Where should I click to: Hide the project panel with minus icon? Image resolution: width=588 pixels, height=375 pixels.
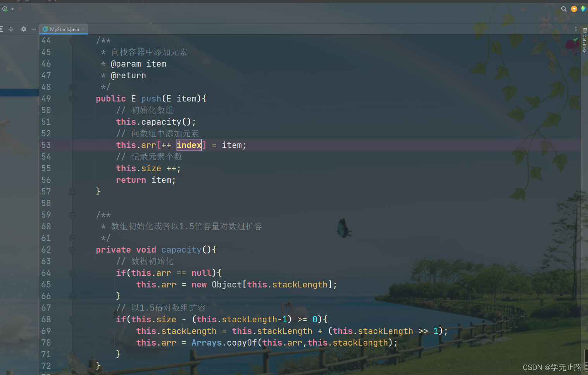pyautogui.click(x=34, y=29)
